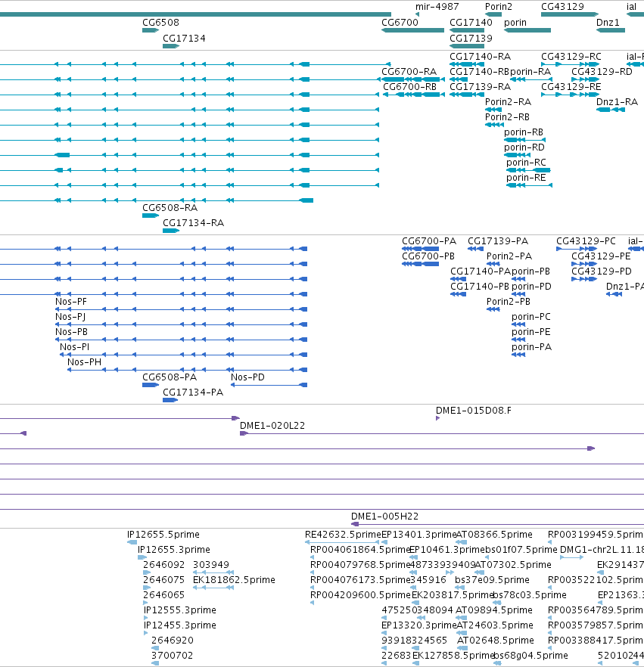Select the CG6700-RB transcript
The height and width of the screenshot is (667, 644).
414,95
